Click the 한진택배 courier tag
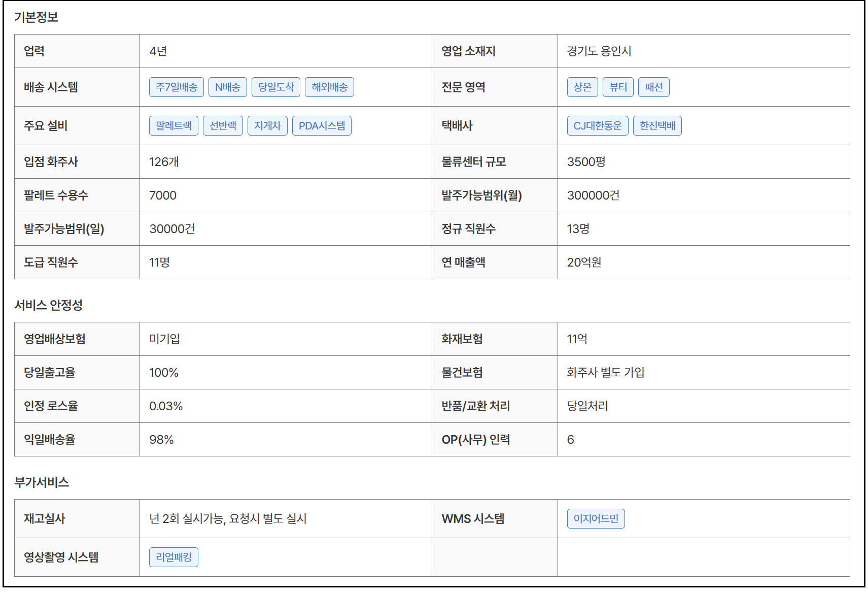This screenshot has height=592, width=868. point(657,125)
